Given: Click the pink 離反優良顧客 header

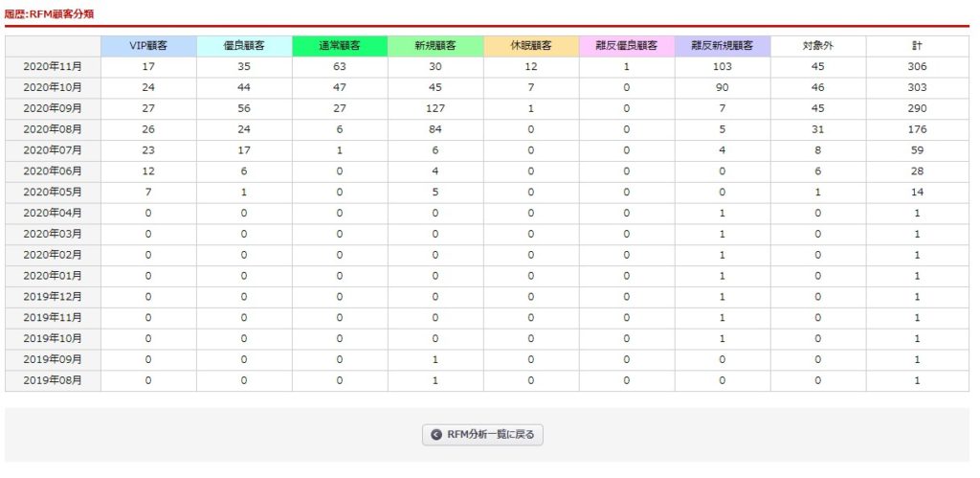Looking at the screenshot, I should (627, 46).
